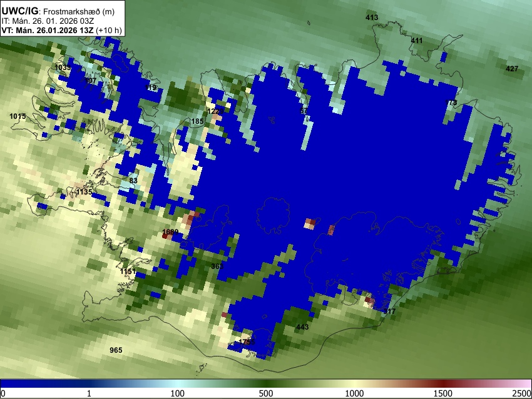Click the 1151 value label
This screenshot has width=532, height=399.
[128, 271]
